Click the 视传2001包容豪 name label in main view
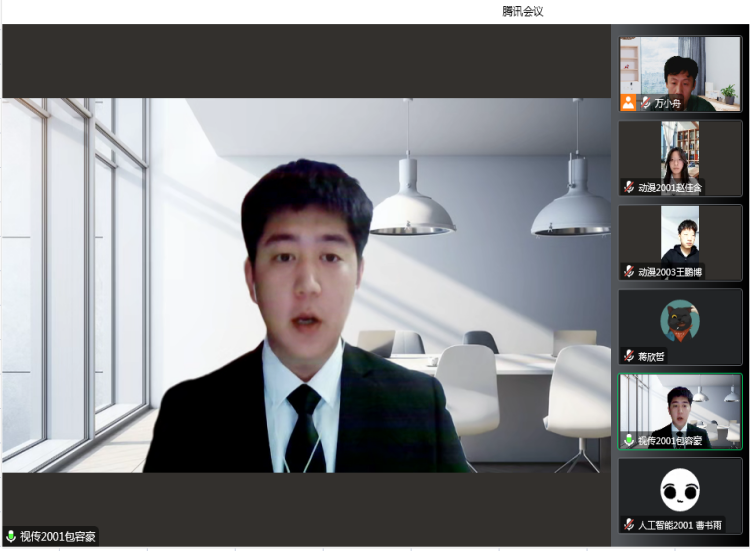 (x=57, y=537)
